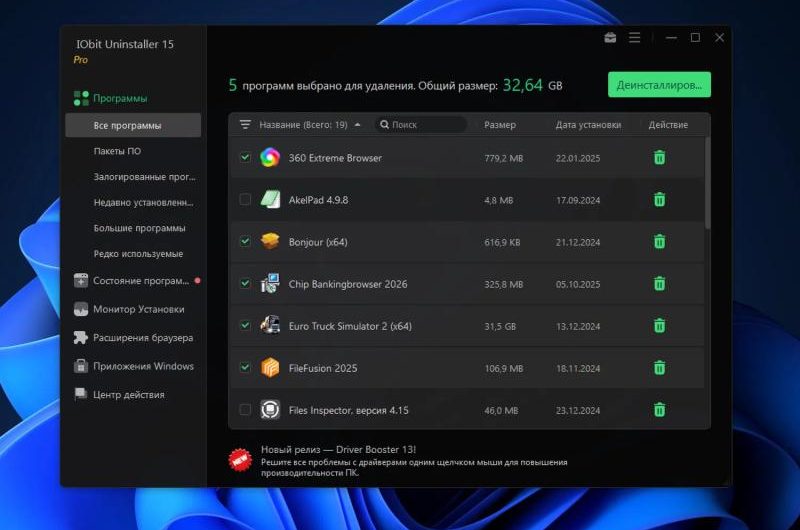
Task: Click the delete icon for AkelPad 4.9.8
Action: coord(659,200)
